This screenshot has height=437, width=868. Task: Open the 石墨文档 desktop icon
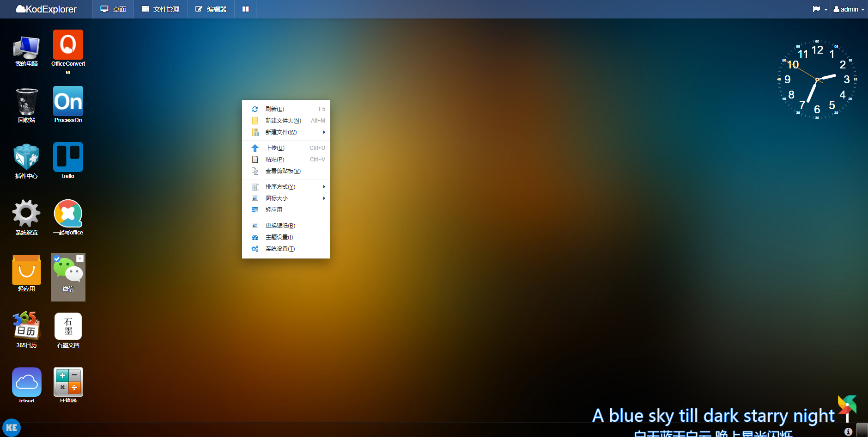(68, 326)
